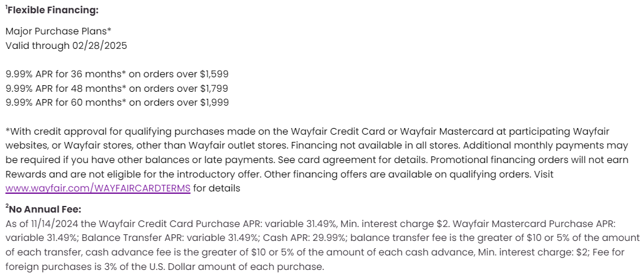Click the $1,999 order amount
The image size is (644, 279).
(214, 103)
